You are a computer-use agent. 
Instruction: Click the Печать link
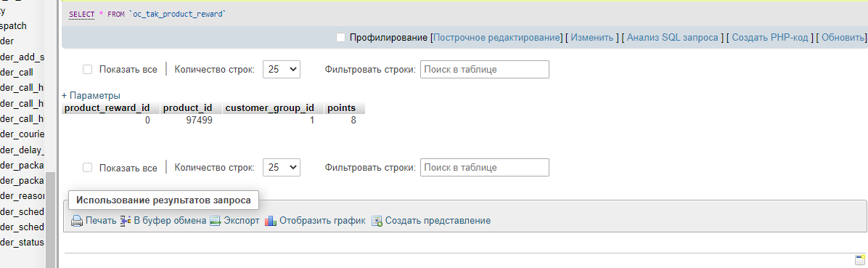[101, 221]
